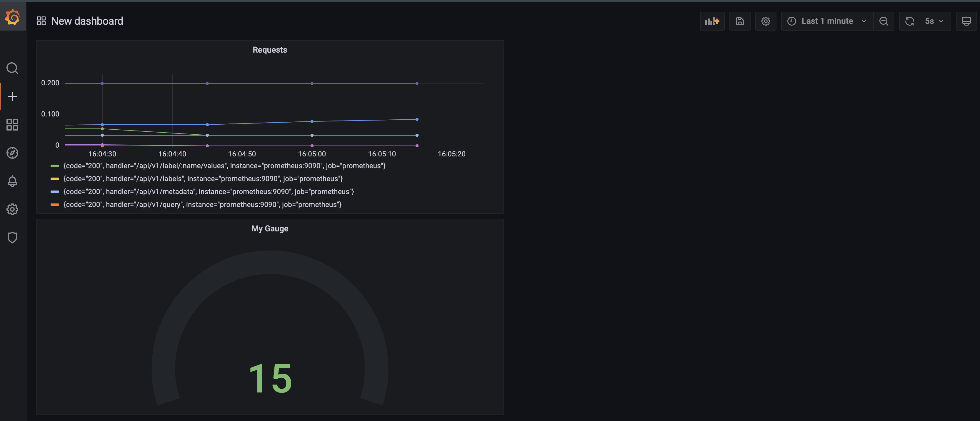980x421 pixels.
Task: Open the My Gauge panel title menu
Action: click(x=270, y=228)
